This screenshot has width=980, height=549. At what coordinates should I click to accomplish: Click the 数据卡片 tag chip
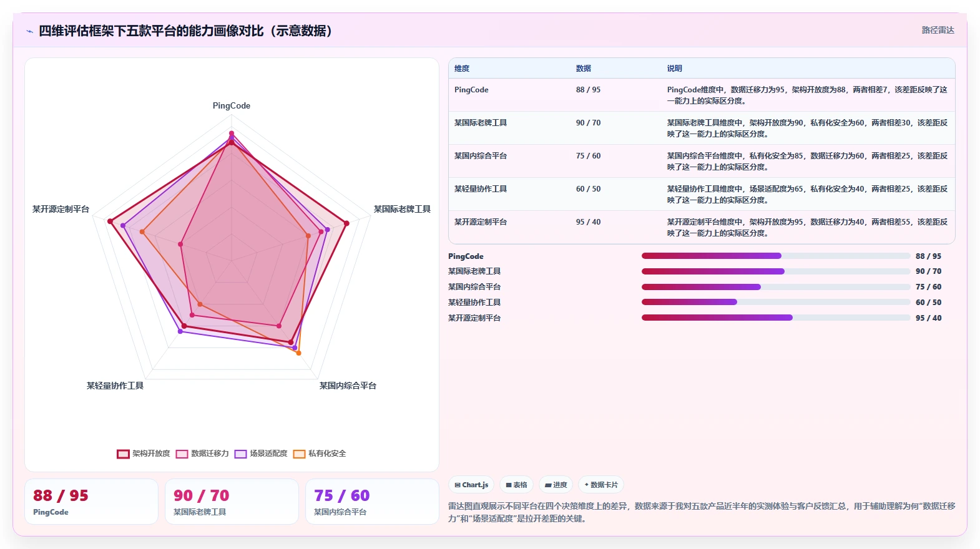tap(601, 485)
